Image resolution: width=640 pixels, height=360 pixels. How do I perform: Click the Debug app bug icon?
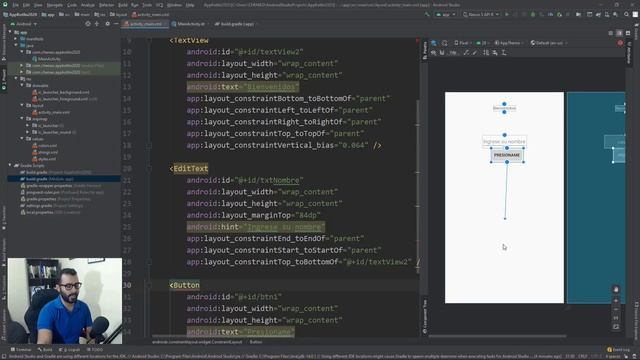pyautogui.click(x=533, y=14)
